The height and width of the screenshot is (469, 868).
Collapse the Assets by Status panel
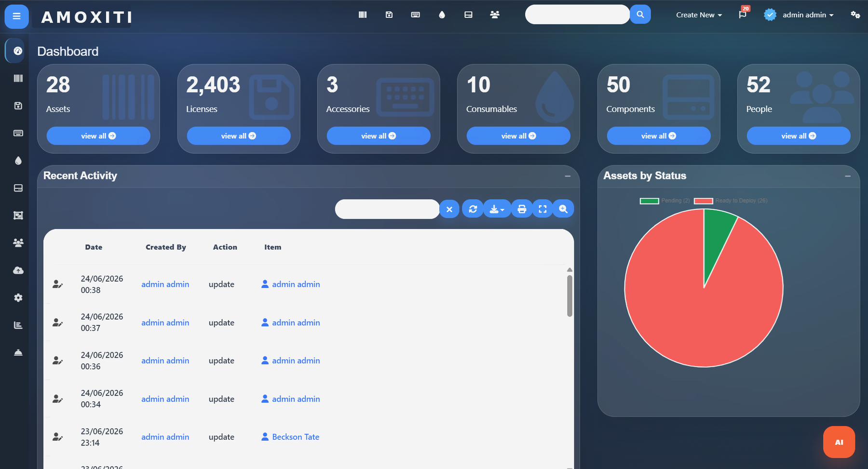(x=848, y=176)
